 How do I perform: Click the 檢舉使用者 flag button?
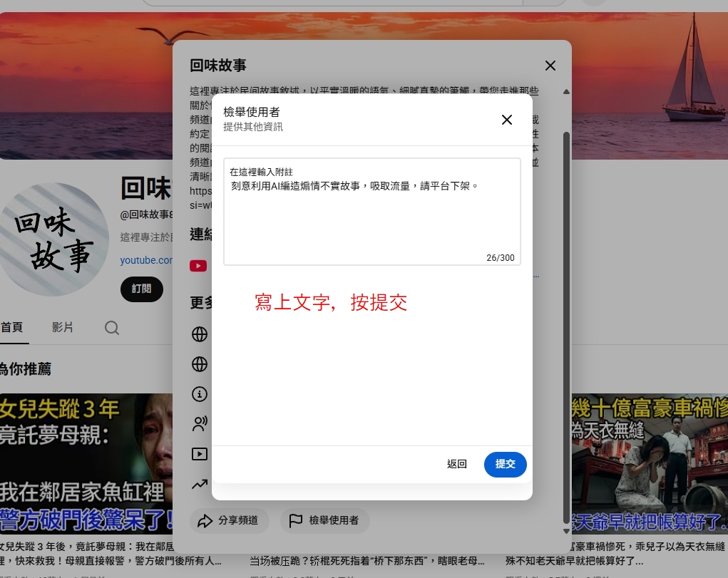tap(324, 520)
